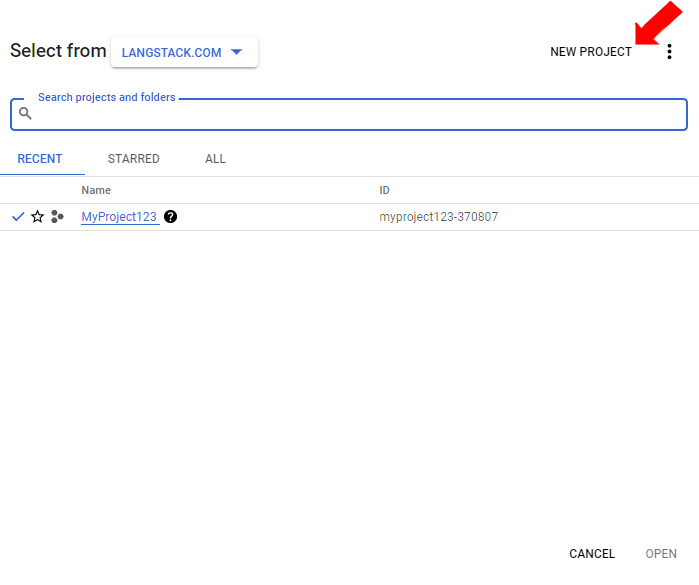Screen dimensions: 699x585
Task: Click the project type icon for MyProject123
Action: pyautogui.click(x=57, y=217)
